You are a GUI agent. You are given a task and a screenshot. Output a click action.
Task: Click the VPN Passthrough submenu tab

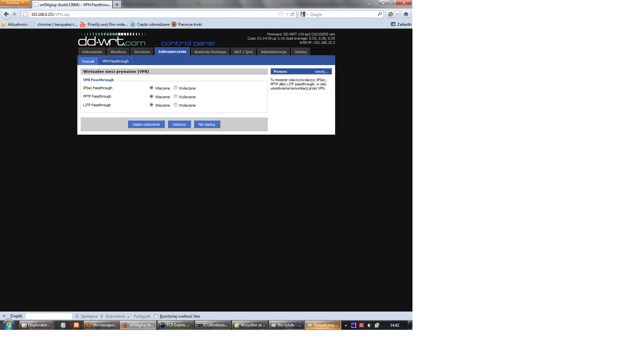(x=115, y=61)
